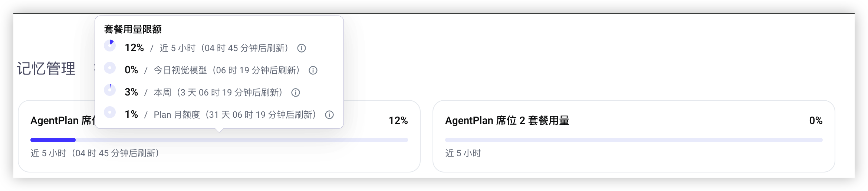Viewport: 868px width, 191px height.
Task: Click the 12% circular usage indicator
Action: point(110,46)
